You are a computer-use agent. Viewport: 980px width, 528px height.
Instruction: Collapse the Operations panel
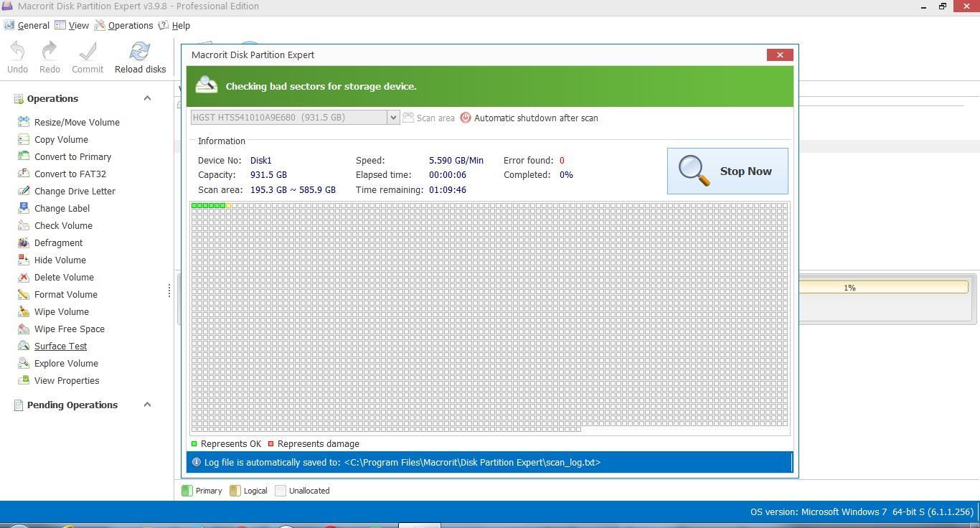click(147, 98)
